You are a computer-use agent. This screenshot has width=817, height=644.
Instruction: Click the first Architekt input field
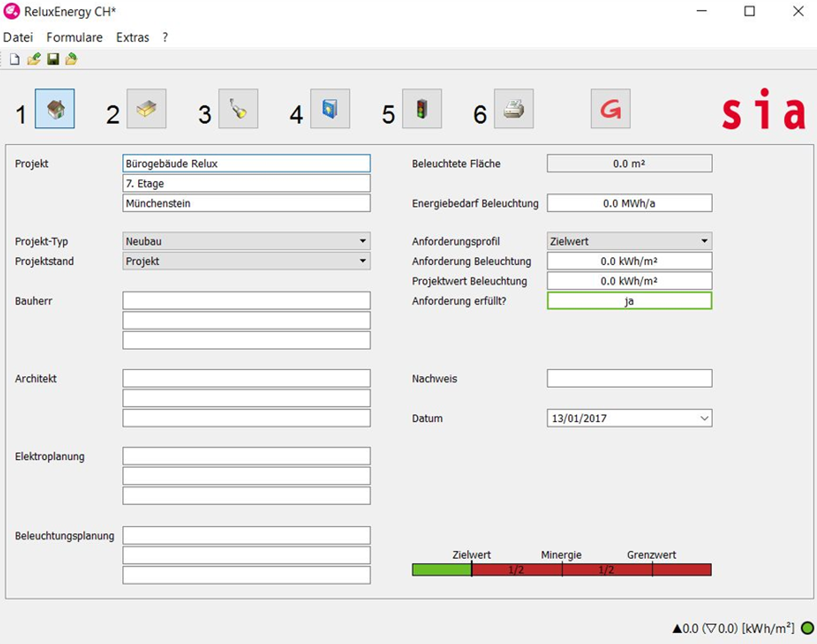point(246,378)
